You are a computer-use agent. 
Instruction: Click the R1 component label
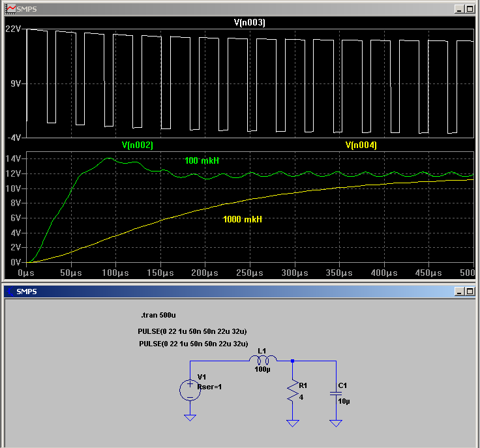303,385
